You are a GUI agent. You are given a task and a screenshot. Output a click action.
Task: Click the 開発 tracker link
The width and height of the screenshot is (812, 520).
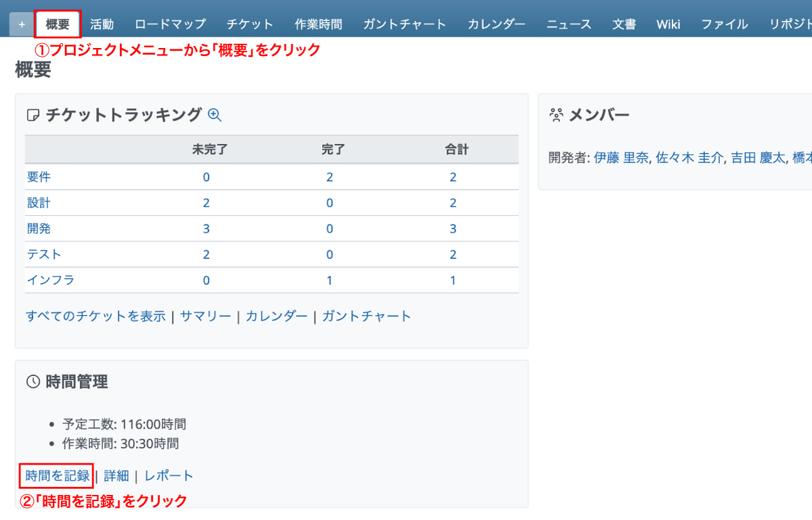(x=39, y=229)
